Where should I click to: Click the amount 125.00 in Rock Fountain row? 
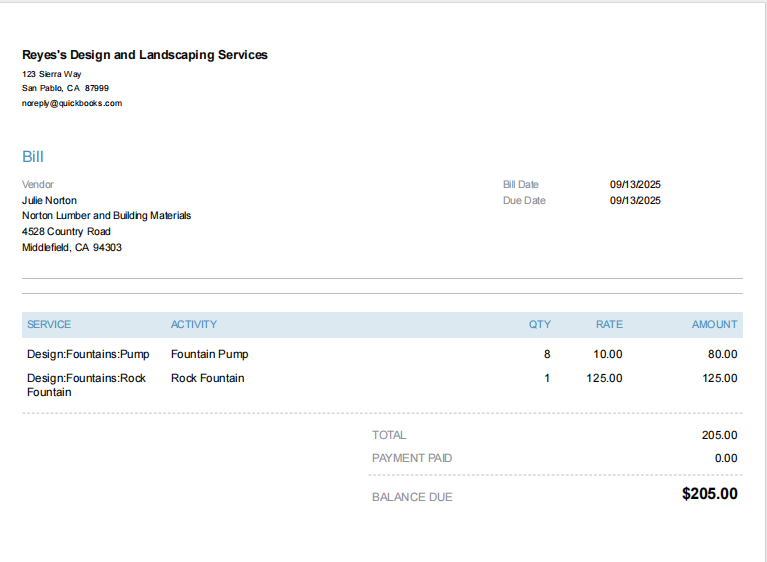pos(720,378)
